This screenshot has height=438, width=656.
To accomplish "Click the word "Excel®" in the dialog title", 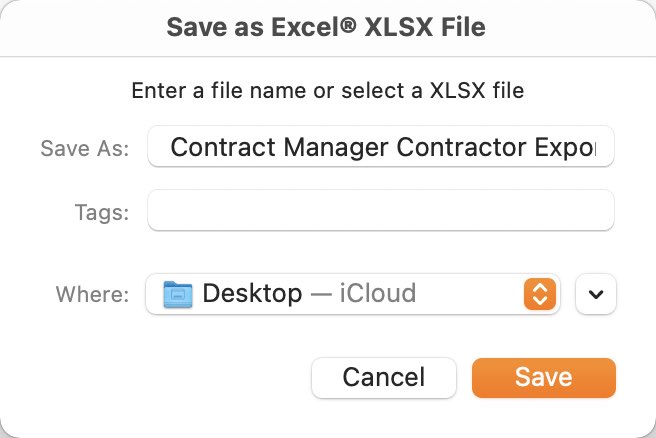I will pos(314,27).
